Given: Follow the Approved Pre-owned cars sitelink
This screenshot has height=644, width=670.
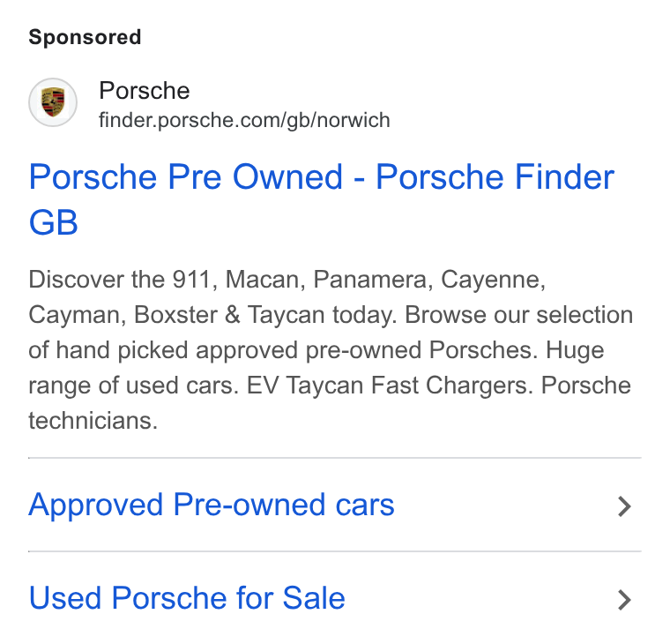Looking at the screenshot, I should pyautogui.click(x=212, y=505).
